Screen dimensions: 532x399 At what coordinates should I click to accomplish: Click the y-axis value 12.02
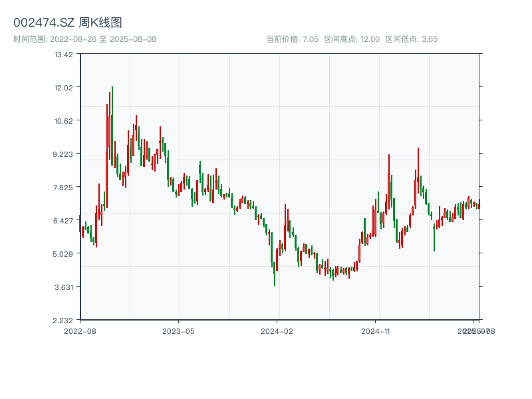point(64,88)
